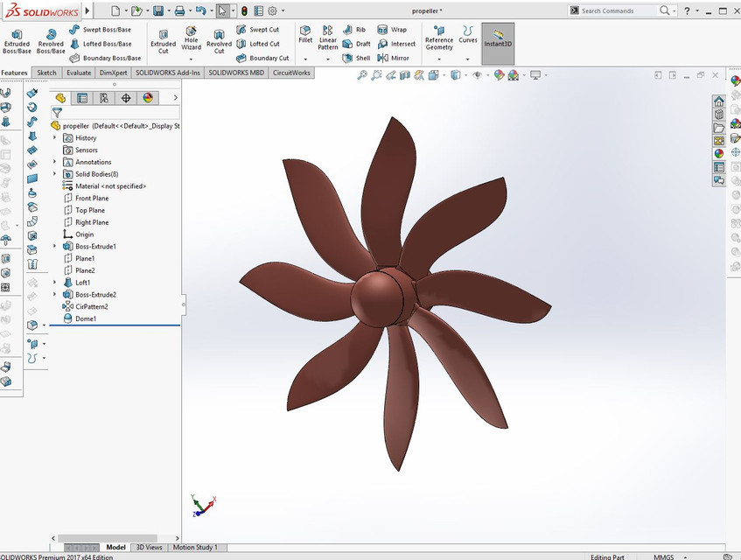Screen dimensions: 741x560
Task: Apply the Shell feature tool
Action: point(357,58)
